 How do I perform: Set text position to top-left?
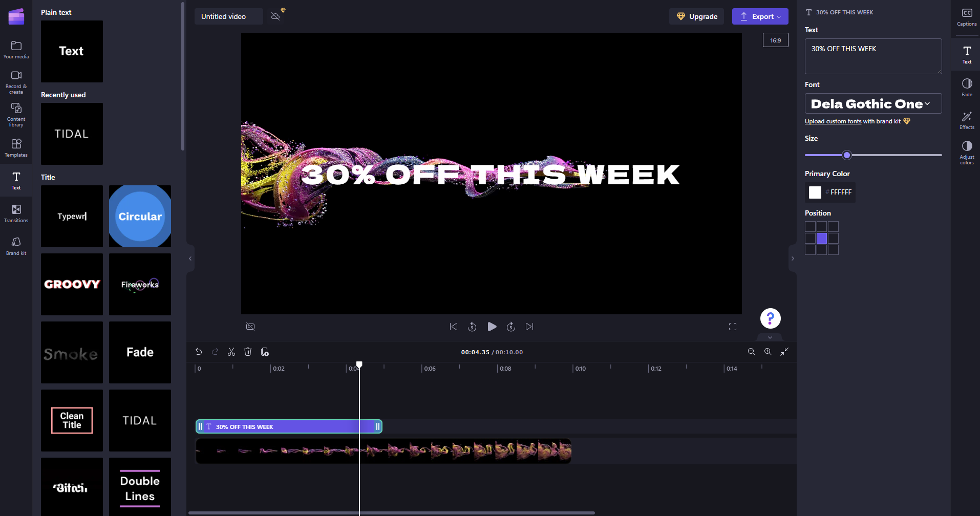[x=810, y=226]
